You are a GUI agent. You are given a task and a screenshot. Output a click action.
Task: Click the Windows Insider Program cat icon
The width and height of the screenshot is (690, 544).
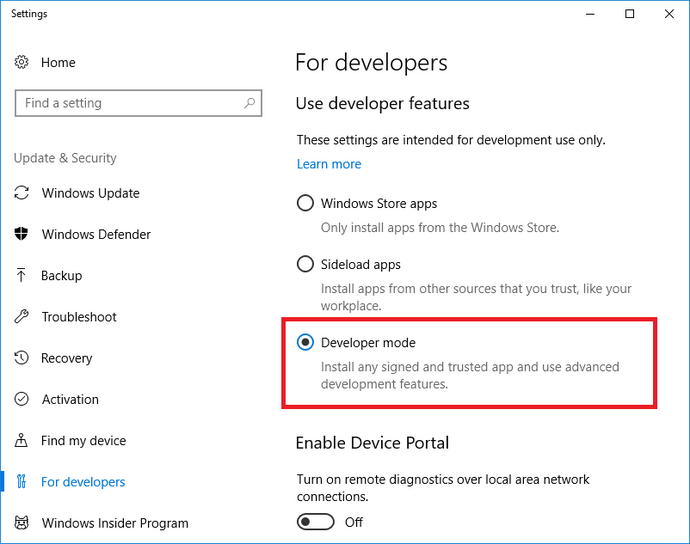(x=22, y=523)
